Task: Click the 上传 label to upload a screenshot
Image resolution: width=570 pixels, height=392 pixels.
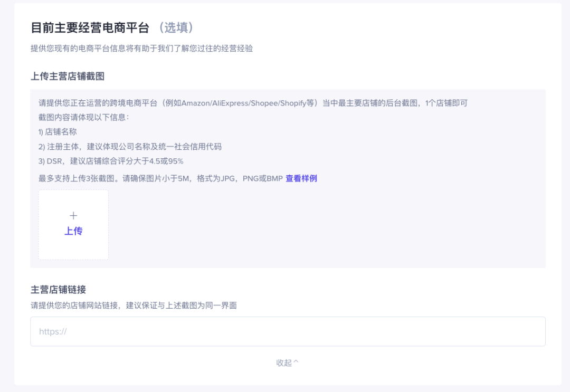Action: tap(73, 231)
